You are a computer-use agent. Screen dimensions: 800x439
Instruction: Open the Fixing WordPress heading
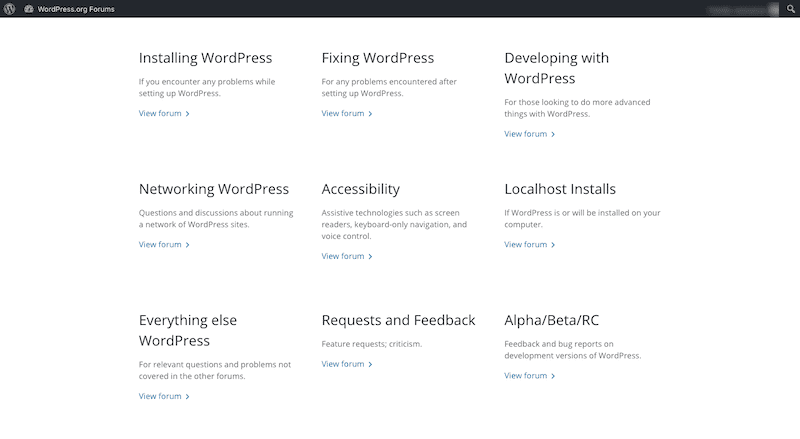click(x=377, y=58)
